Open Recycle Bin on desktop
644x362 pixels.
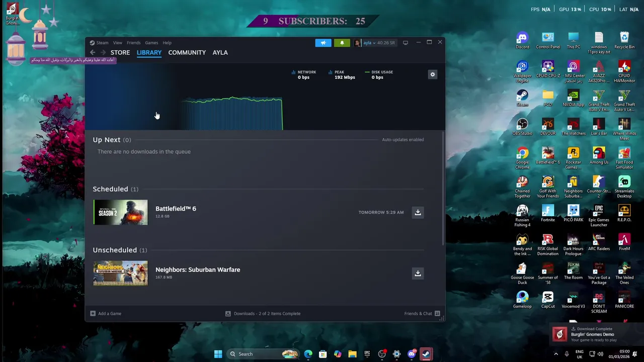[624, 41]
